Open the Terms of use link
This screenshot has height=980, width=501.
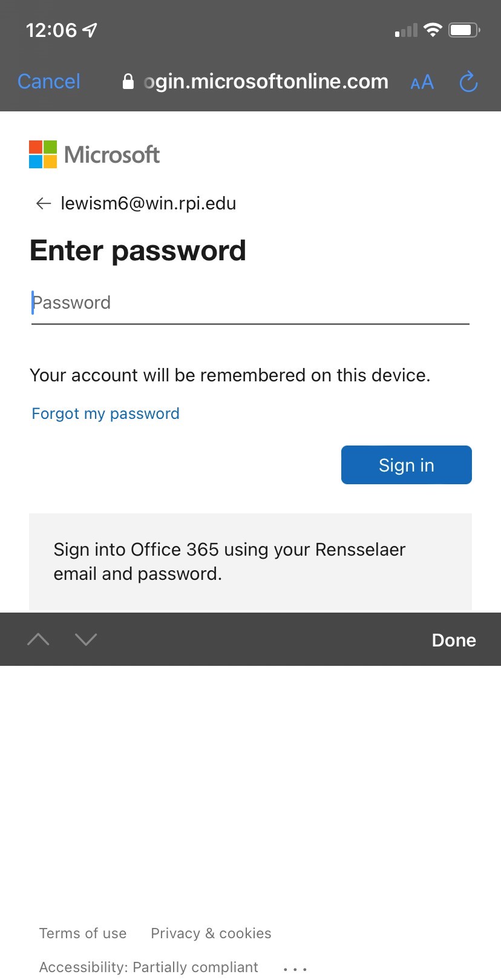click(x=83, y=933)
